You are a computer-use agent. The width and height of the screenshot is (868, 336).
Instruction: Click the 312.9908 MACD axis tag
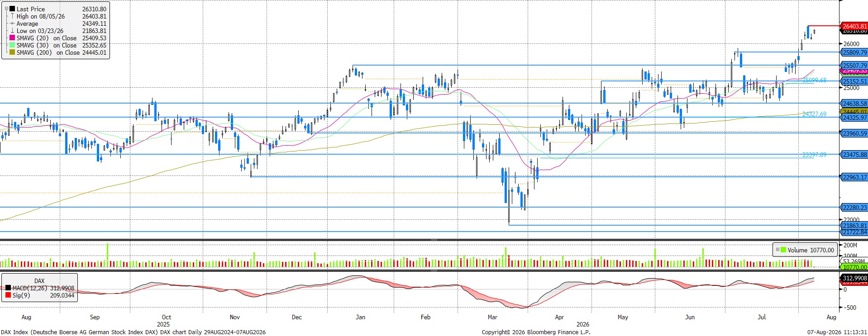[854, 278]
